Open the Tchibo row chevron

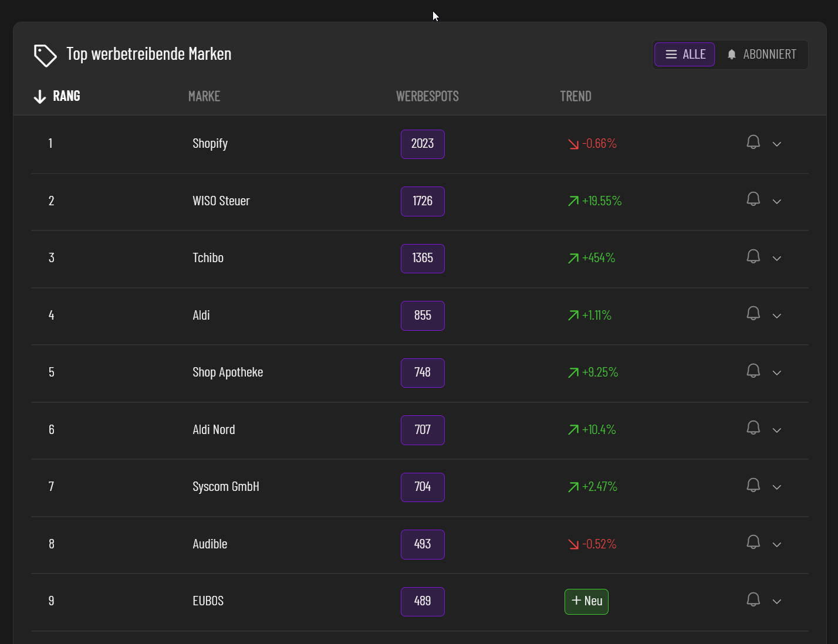[777, 259]
